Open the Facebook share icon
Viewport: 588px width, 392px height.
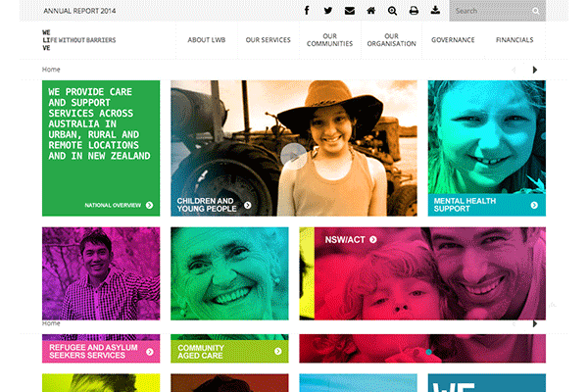click(306, 11)
